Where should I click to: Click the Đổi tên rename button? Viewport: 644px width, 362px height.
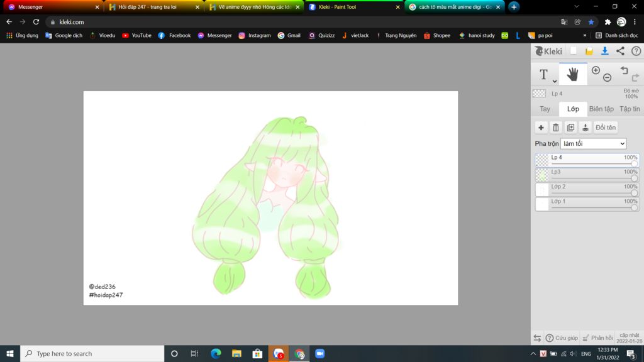(606, 128)
